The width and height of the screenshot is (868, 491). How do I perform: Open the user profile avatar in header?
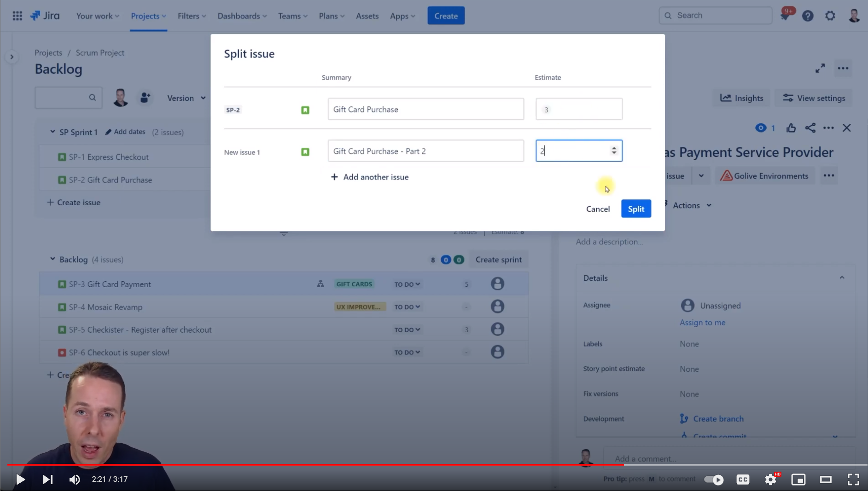(854, 16)
